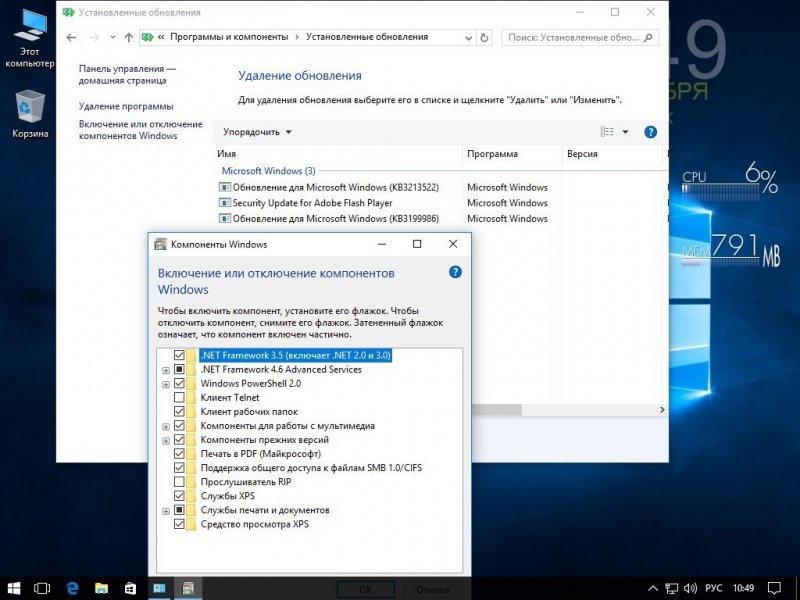This screenshot has height=600, width=800.
Task: Open the Action Center notifications icon
Action: click(x=774, y=588)
